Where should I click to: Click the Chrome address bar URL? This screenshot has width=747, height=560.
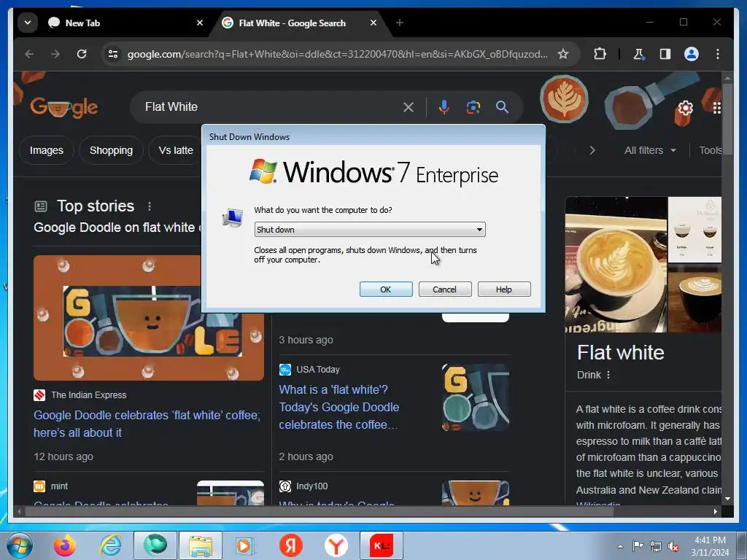[x=337, y=54]
